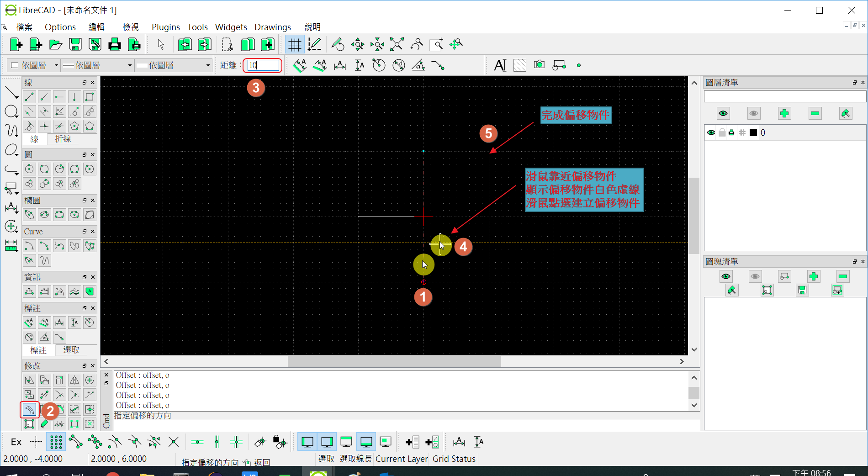Click the Save drawing icon
The height and width of the screenshot is (476, 868).
75,44
